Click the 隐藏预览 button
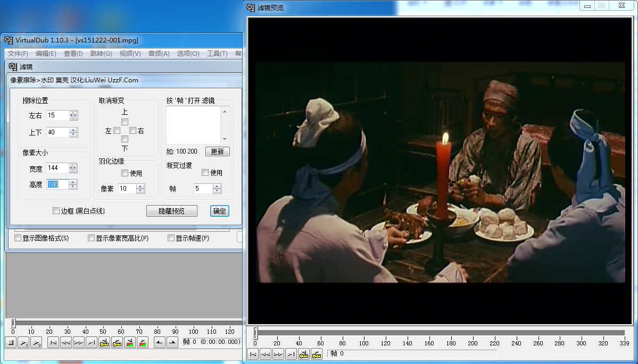 click(x=172, y=211)
